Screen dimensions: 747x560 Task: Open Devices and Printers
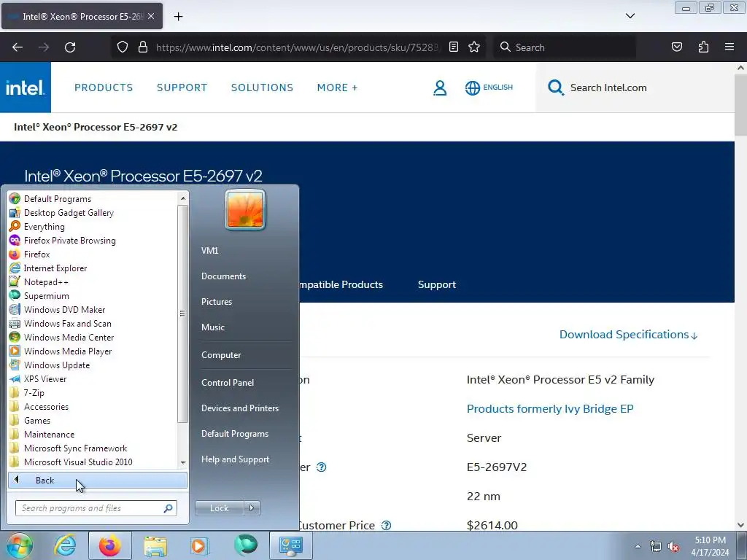tap(239, 408)
